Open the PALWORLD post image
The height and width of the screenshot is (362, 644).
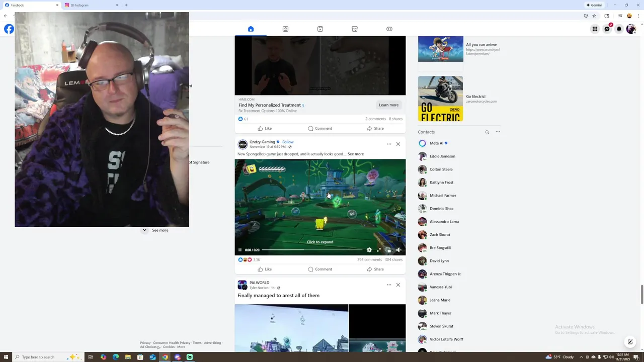coord(291,328)
